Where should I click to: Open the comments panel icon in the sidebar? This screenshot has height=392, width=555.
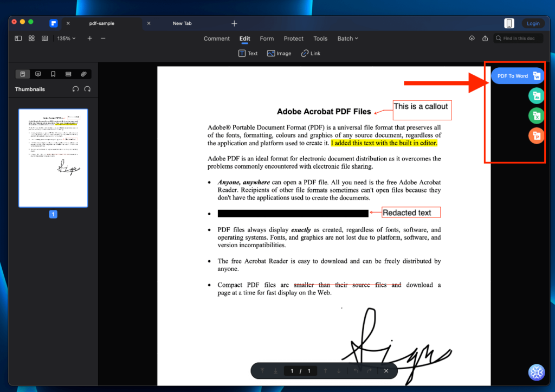point(38,74)
